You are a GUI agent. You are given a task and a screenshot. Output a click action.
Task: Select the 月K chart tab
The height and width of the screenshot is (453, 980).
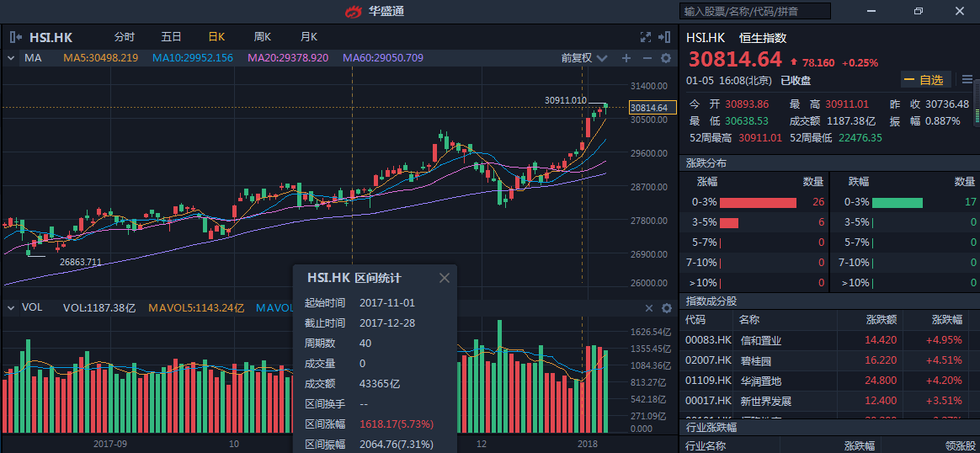(x=308, y=37)
